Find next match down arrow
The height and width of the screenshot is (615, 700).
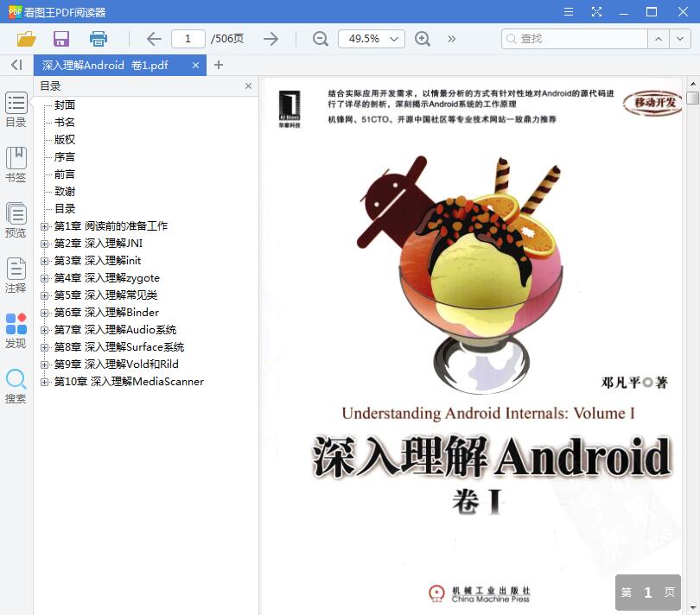[x=680, y=39]
